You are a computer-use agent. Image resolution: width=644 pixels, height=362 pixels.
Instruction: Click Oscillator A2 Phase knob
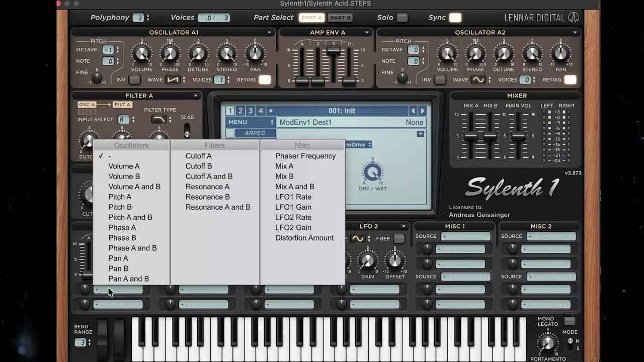[x=475, y=53]
